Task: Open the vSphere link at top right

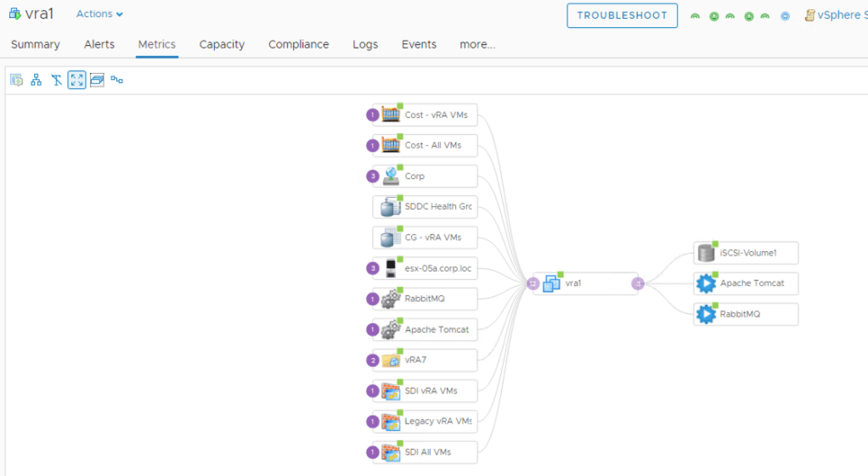Action: click(x=835, y=15)
